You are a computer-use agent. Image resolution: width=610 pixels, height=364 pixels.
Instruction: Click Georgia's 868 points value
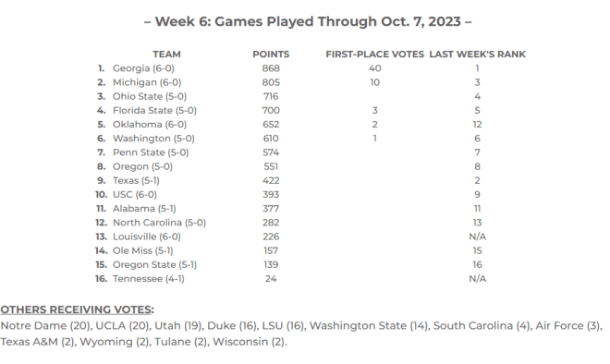(x=271, y=68)
